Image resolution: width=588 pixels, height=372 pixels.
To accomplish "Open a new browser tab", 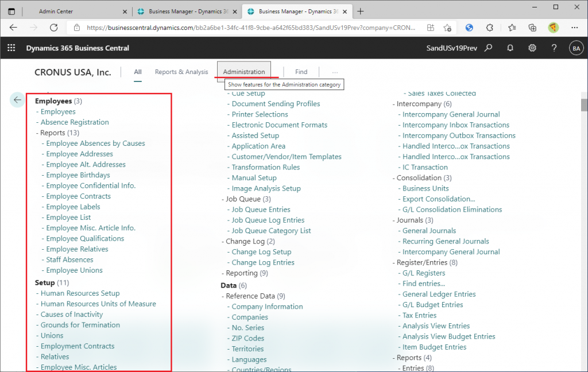I will [x=361, y=11].
